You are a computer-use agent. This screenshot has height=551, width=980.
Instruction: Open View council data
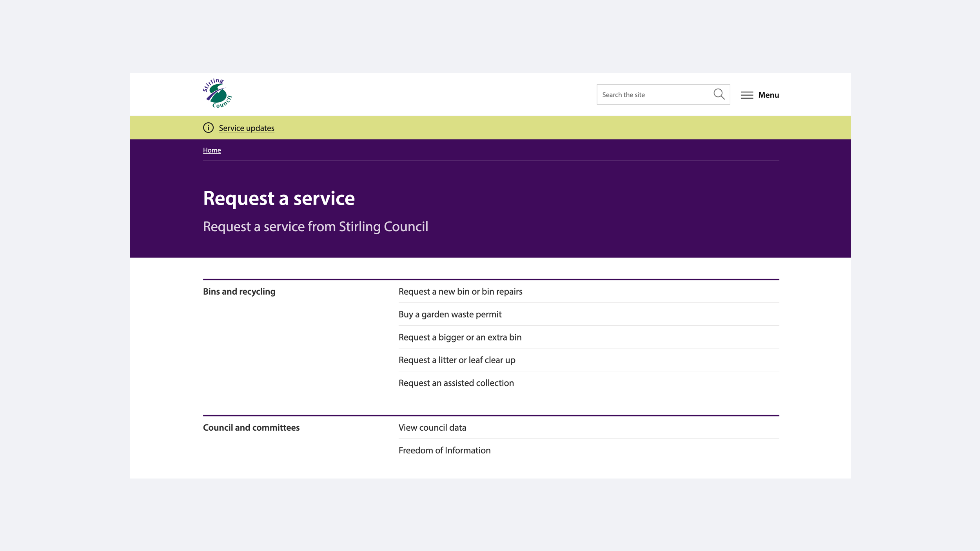coord(432,428)
